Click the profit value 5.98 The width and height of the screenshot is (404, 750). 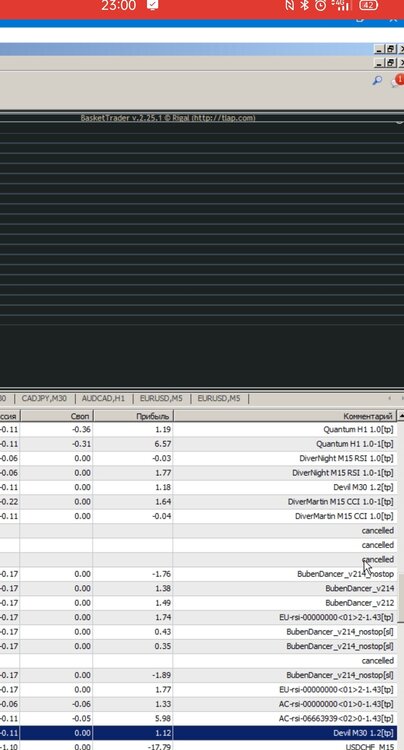point(163,718)
